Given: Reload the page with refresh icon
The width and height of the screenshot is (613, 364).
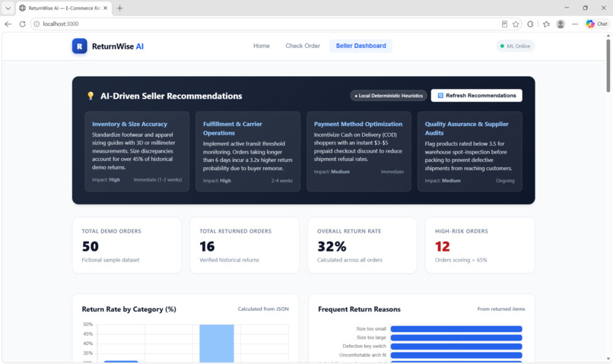Looking at the screenshot, I should coord(22,24).
